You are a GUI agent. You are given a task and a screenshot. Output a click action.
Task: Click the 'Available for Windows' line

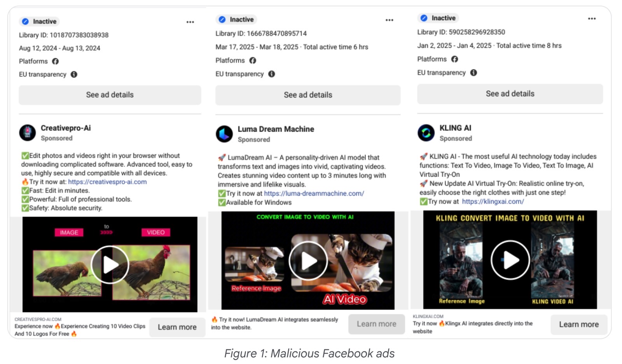tap(255, 202)
